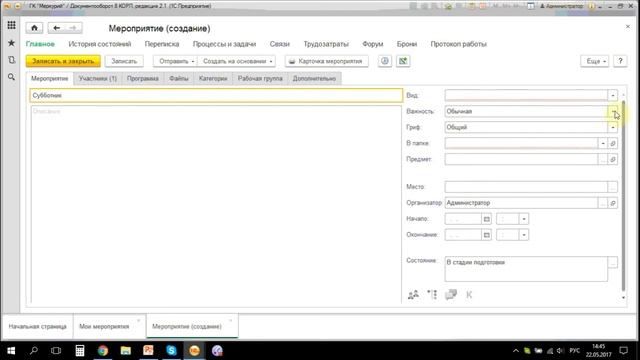Click the chat bubbles icon below Состояние
Screen dimensions: 640x360
click(451, 294)
